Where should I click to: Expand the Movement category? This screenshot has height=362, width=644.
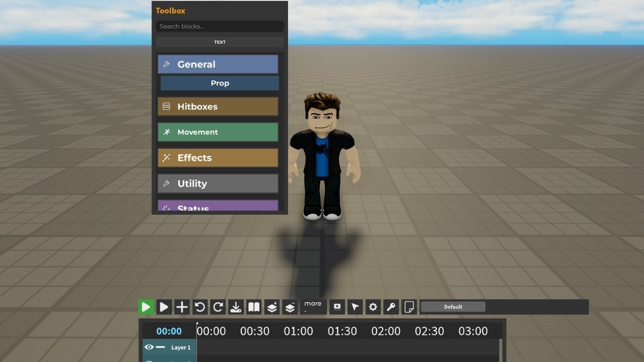click(x=218, y=132)
